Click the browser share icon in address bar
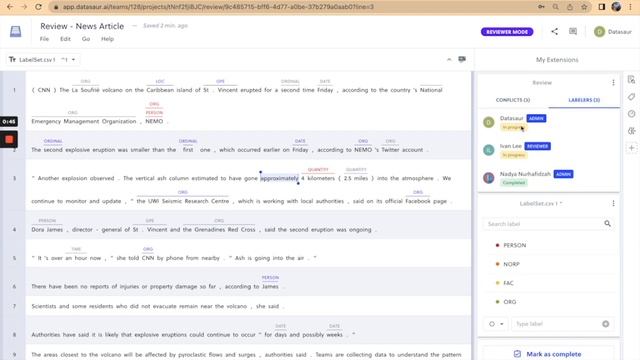Image resolution: width=640 pixels, height=360 pixels. (570, 7)
